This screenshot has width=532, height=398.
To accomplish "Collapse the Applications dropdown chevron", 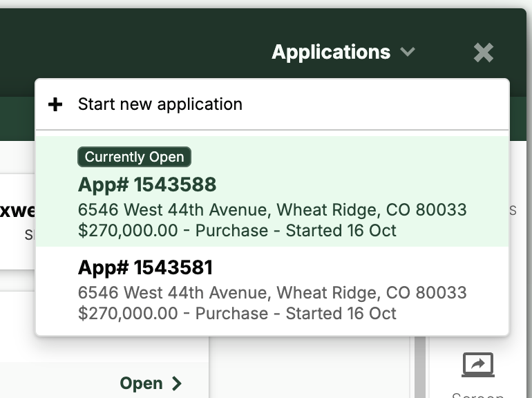I will coord(408,53).
